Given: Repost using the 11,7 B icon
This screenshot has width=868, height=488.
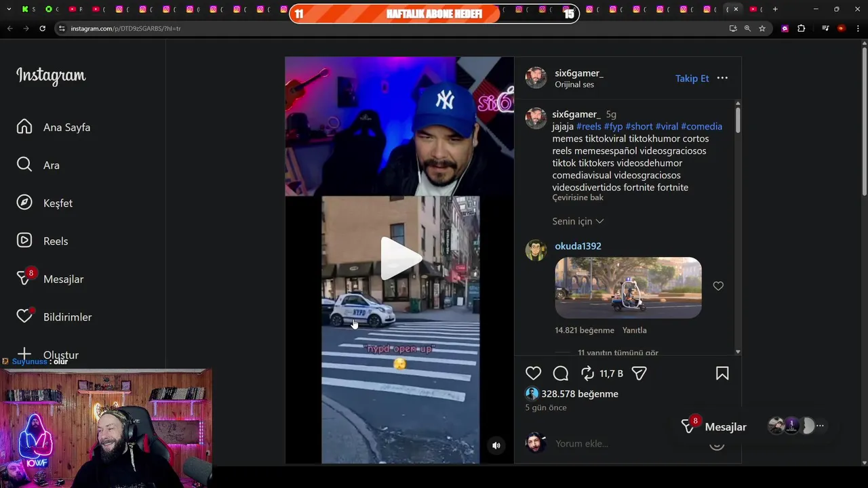Looking at the screenshot, I should [587, 373].
